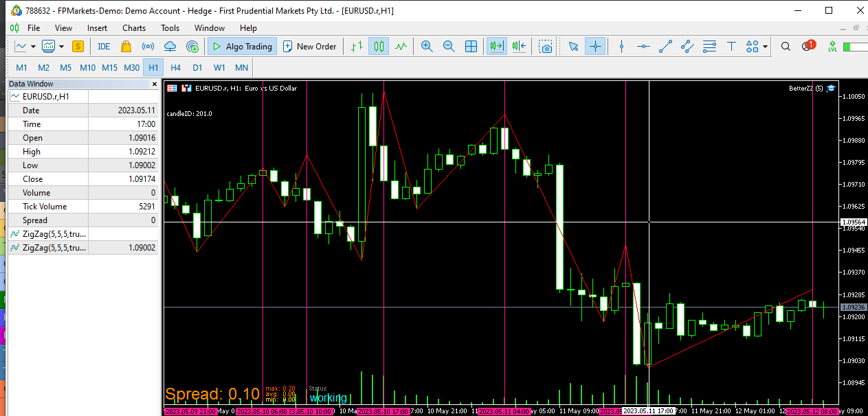
Task: Open the Tools menu
Action: (170, 28)
